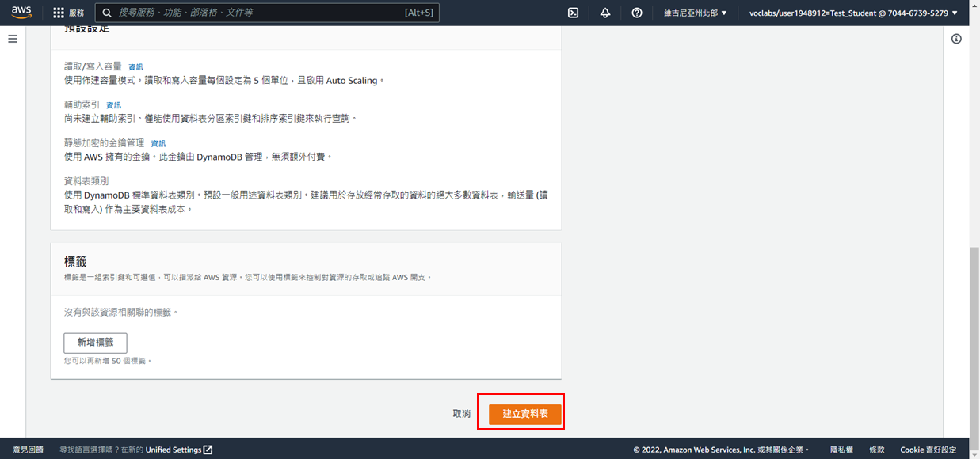The width and height of the screenshot is (980, 459).
Task: Launch the CloudShell terminal icon
Action: pos(574,13)
